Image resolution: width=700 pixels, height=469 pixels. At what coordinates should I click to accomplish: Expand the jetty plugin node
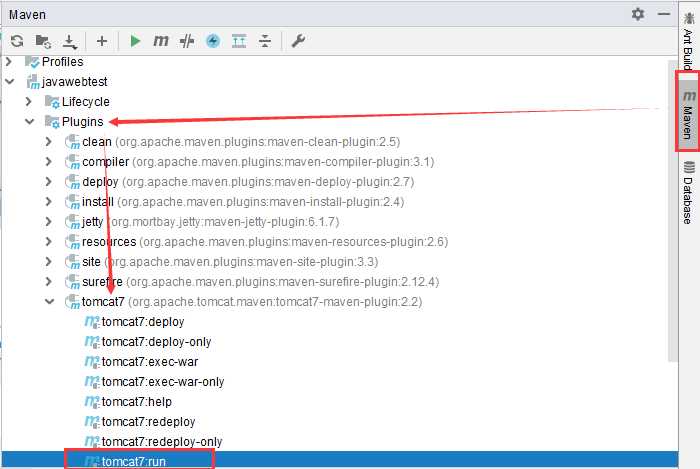coord(49,222)
